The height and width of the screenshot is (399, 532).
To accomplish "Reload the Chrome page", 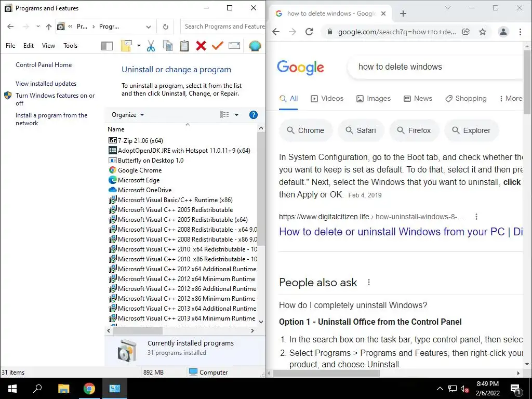I will pos(309,32).
